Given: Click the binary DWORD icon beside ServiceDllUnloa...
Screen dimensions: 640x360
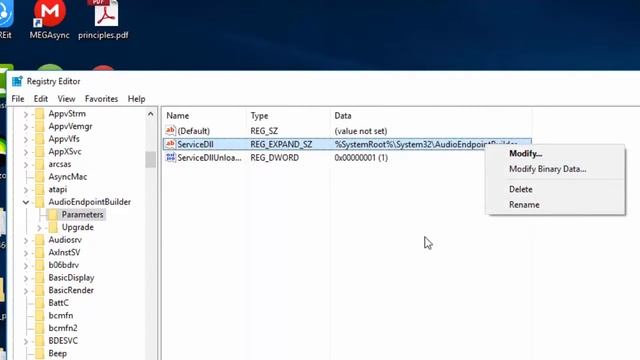Looking at the screenshot, I should click(171, 158).
